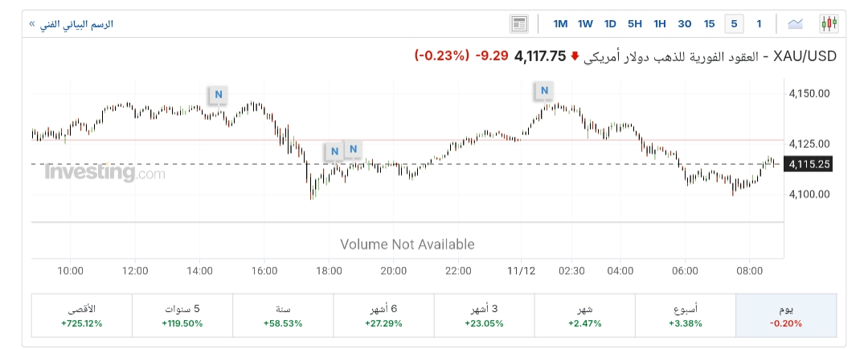Select the 1M monthly timeframe

tap(560, 23)
